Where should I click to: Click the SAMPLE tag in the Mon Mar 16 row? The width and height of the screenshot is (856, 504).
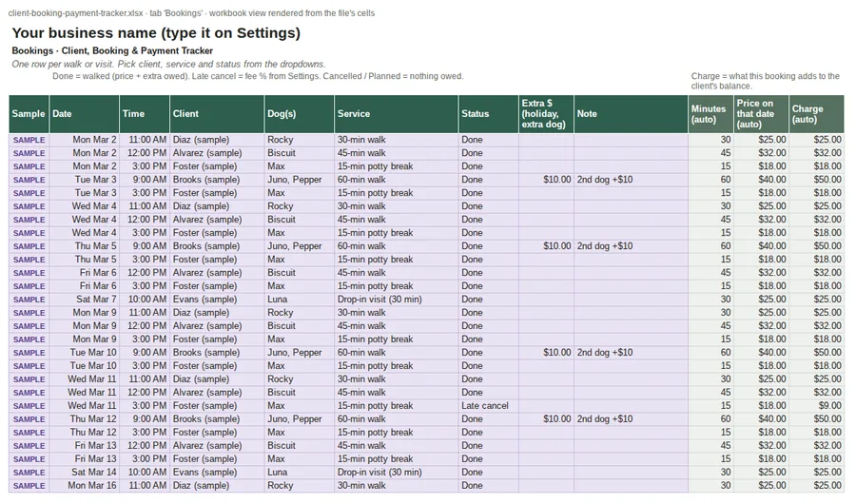coord(29,486)
